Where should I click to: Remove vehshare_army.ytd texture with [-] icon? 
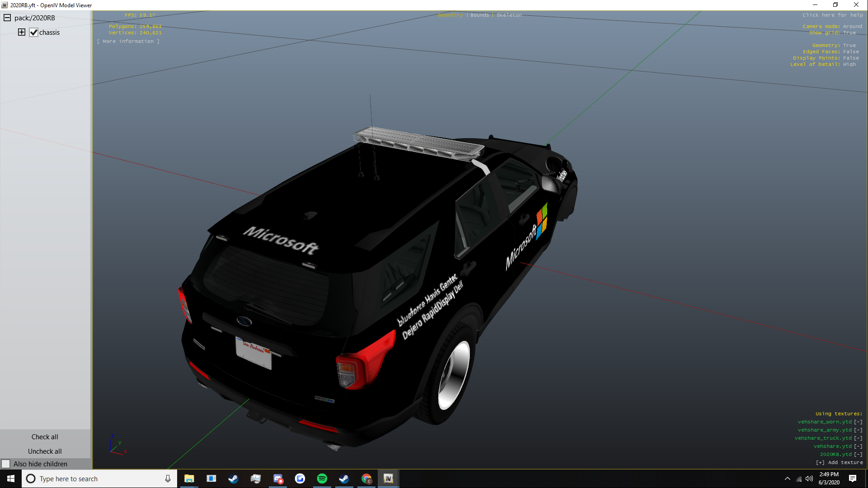[858, 430]
